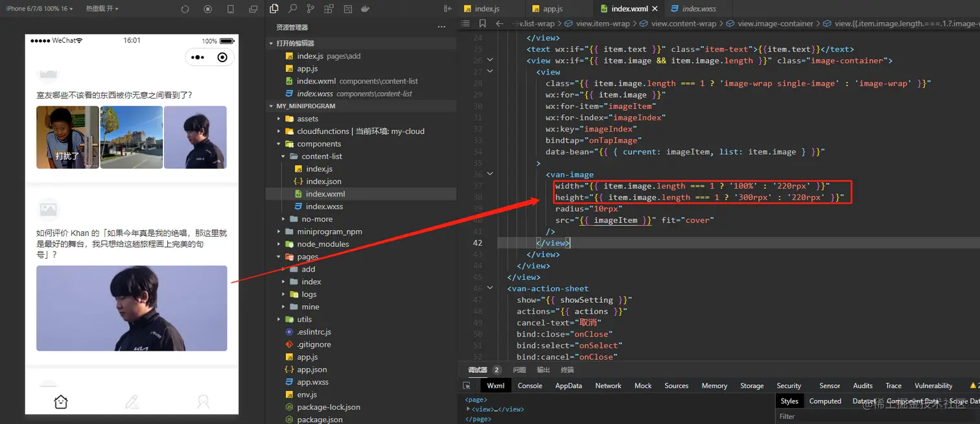Open package-lock.json file
Image resolution: width=980 pixels, height=424 pixels.
(x=328, y=407)
